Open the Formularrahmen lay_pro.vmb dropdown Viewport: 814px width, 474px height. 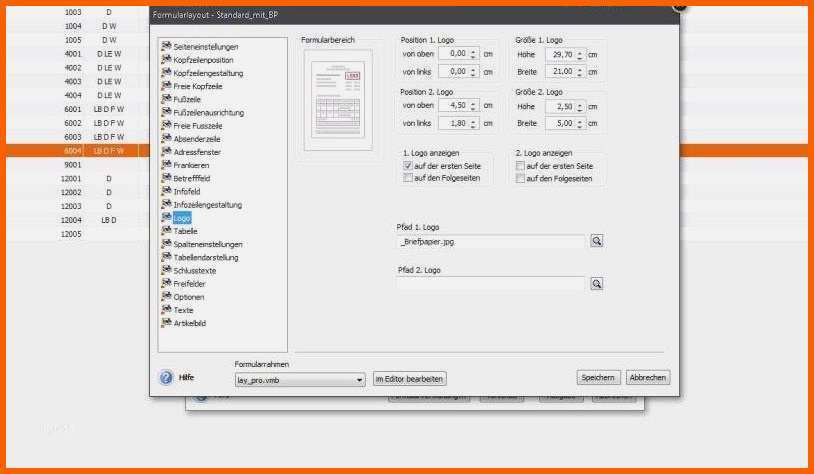[359, 380]
